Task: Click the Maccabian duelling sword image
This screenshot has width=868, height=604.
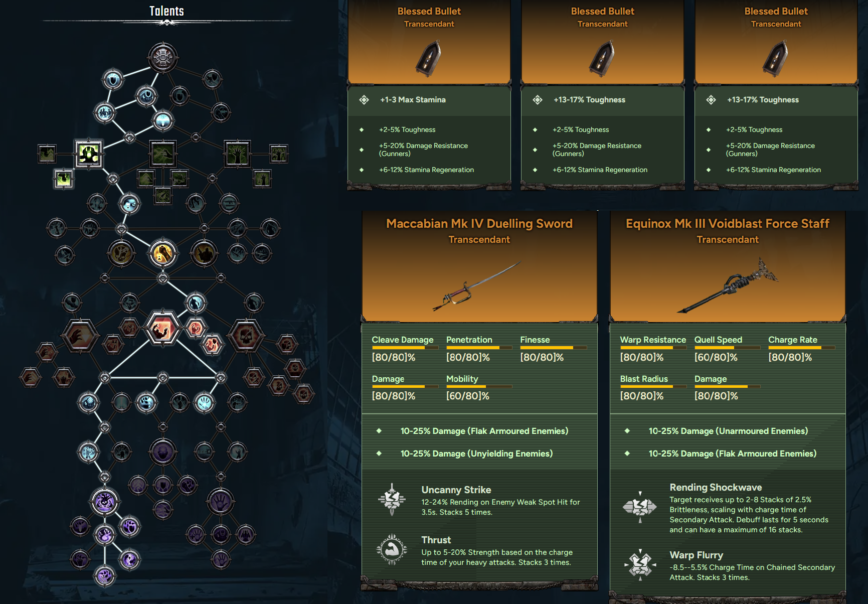Action: [477, 286]
